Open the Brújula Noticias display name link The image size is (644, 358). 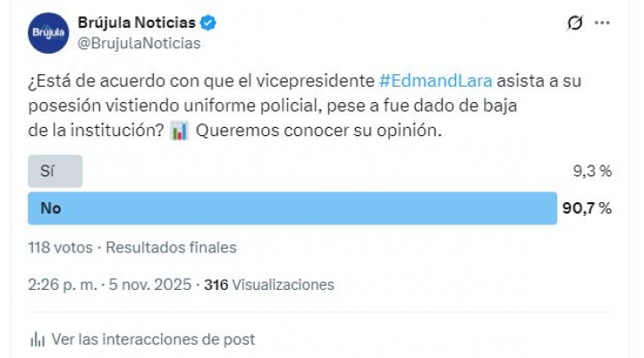pyautogui.click(x=135, y=22)
